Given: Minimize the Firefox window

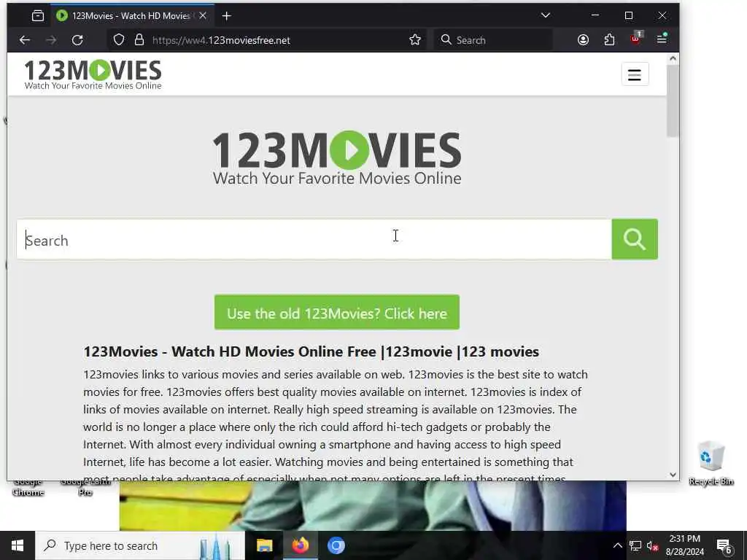Looking at the screenshot, I should coord(595,15).
